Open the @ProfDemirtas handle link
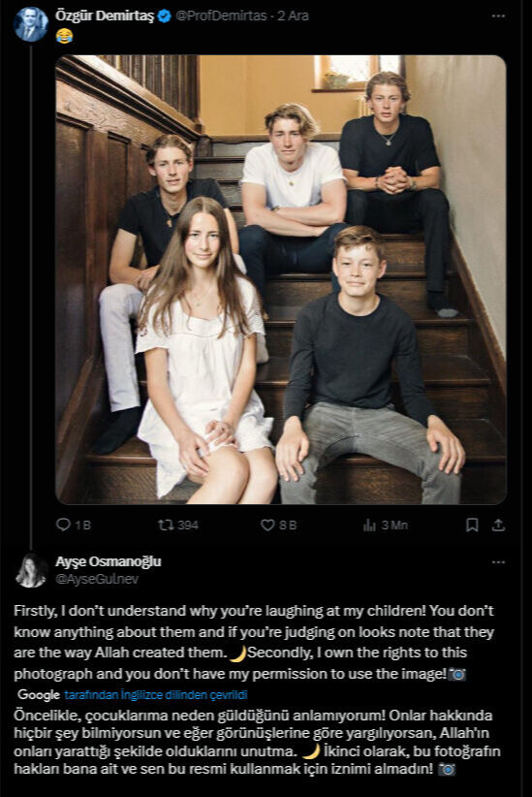 (221, 16)
